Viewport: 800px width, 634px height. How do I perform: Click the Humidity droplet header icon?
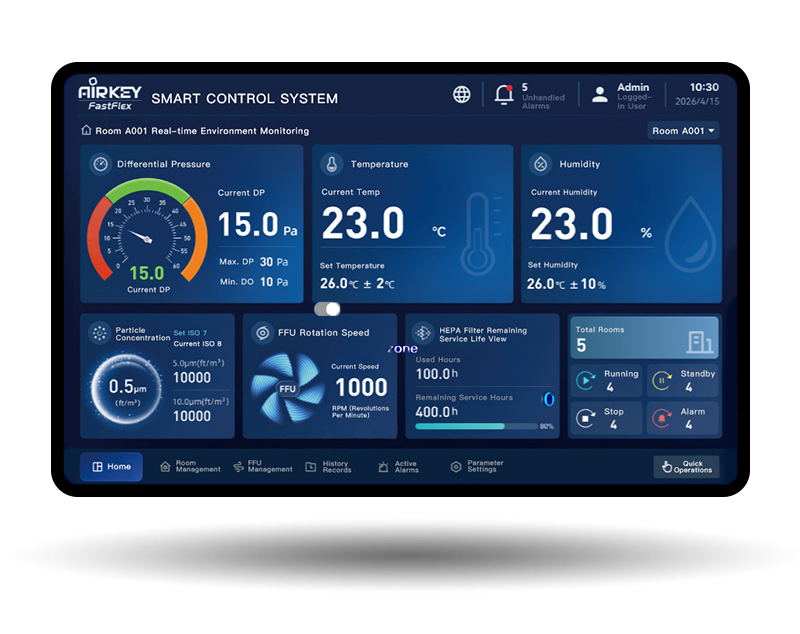(540, 164)
